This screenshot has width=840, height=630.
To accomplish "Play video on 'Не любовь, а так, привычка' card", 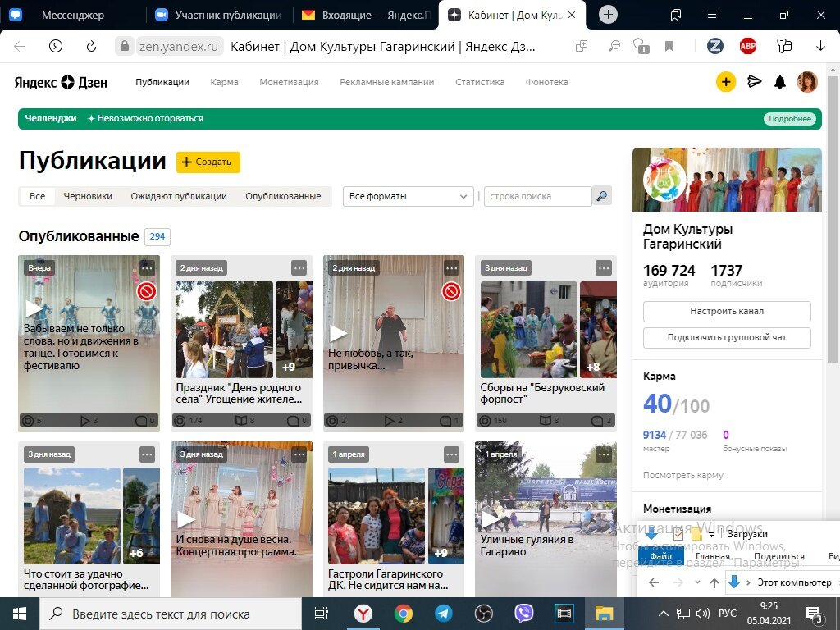I will [x=338, y=333].
